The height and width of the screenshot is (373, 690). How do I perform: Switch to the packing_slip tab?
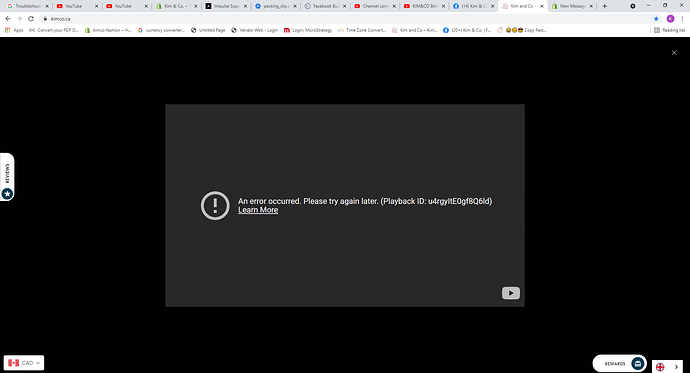click(276, 6)
